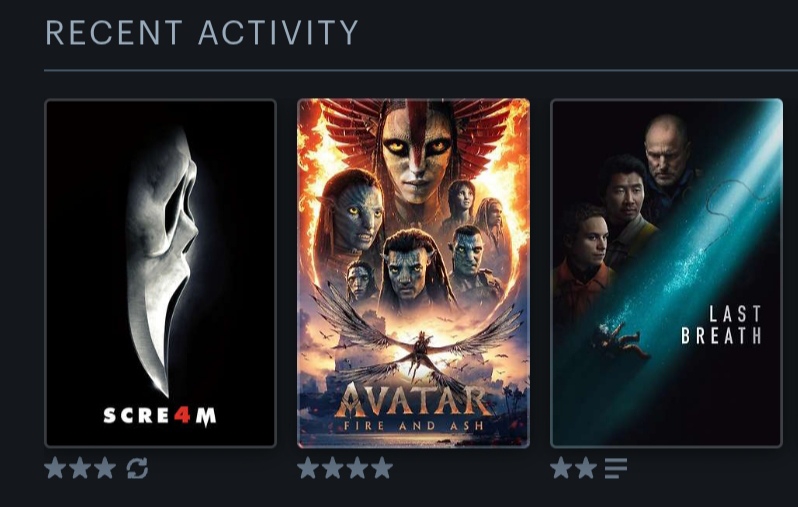Open the Avatar: Fire and Ash poster
Image resolution: width=798 pixels, height=507 pixels.
click(x=413, y=273)
